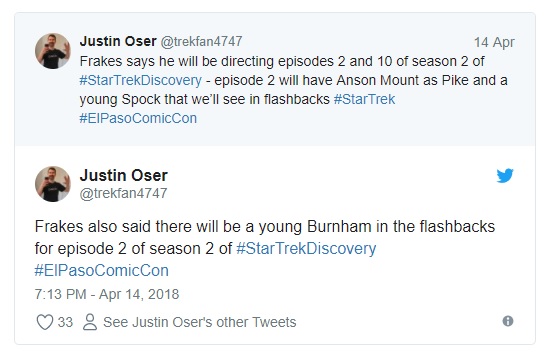Open the 7:13 PM - Apr 14, 2018 timestamp

(x=107, y=294)
